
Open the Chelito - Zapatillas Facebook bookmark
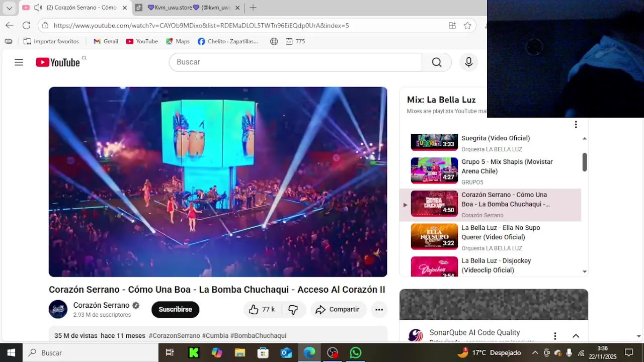pyautogui.click(x=228, y=41)
